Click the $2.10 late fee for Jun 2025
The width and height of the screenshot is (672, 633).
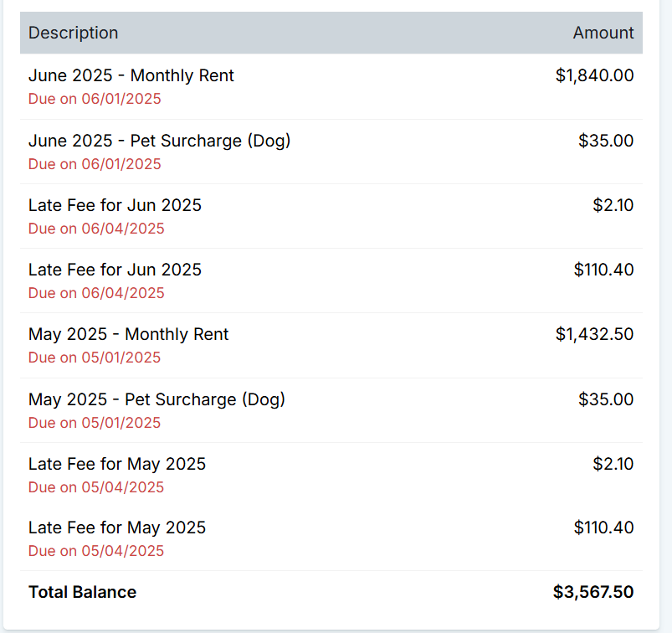tap(613, 205)
